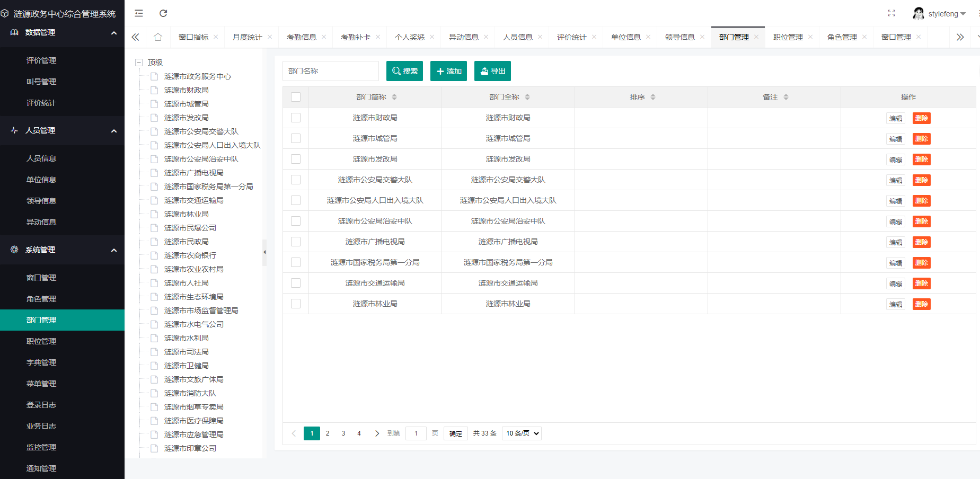Image resolution: width=980 pixels, height=479 pixels.
Task: Toggle the sidebar collapse menu icon
Action: [139, 13]
